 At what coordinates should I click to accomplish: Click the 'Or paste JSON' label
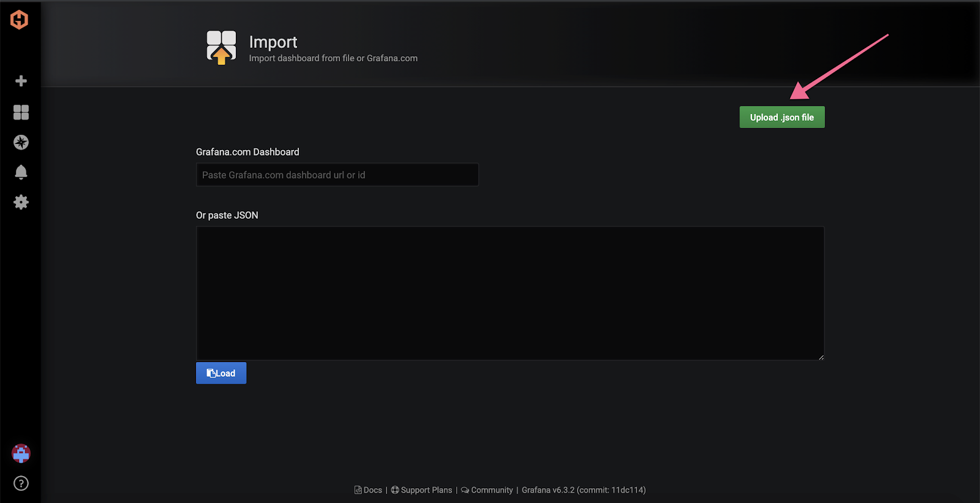click(227, 215)
